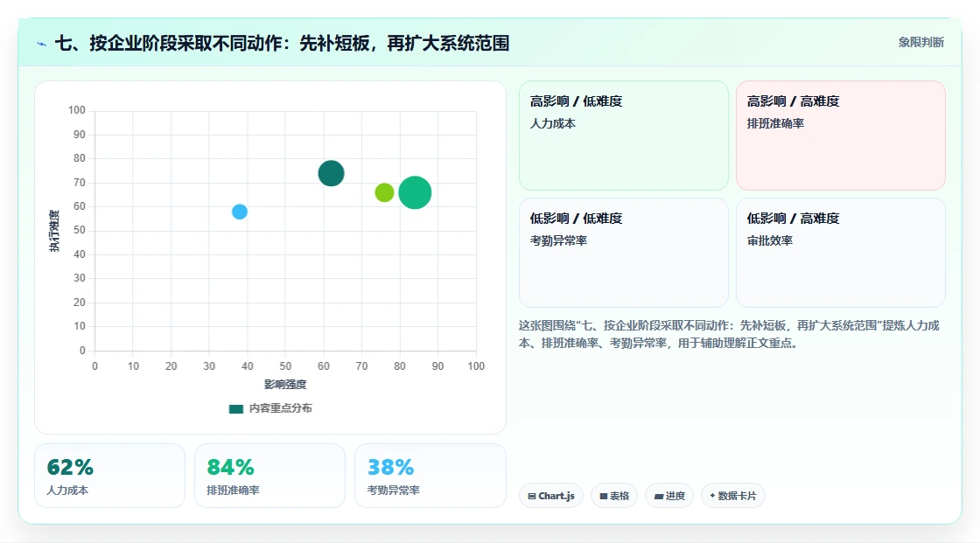980x543 pixels.
Task: Click the icon inside the Chart.js chip
Action: [x=532, y=496]
